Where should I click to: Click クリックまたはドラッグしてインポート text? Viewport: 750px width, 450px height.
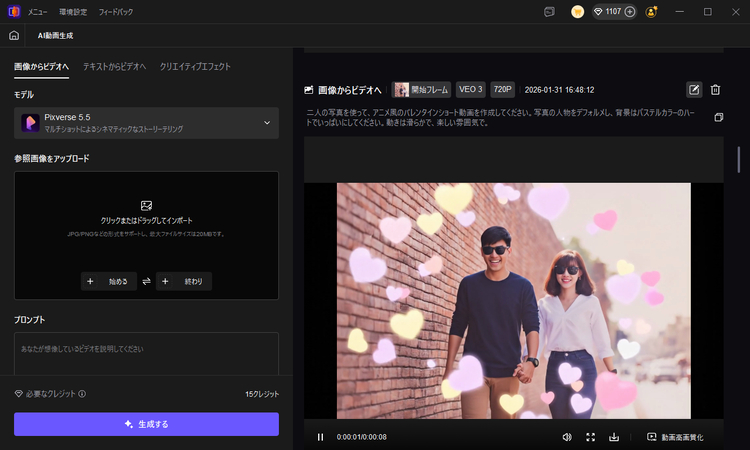tap(146, 220)
